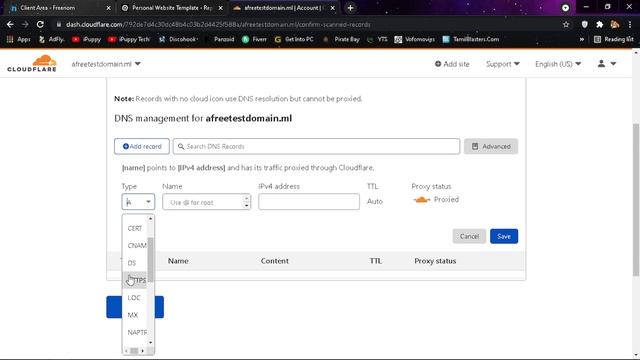Click Cancel to discard the record
This screenshot has height=360, width=640.
tap(469, 236)
